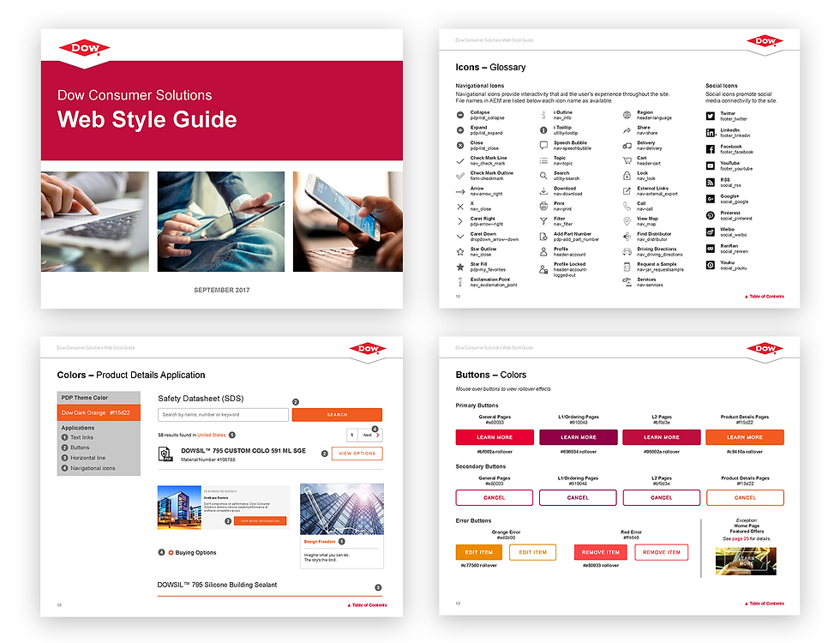Click the United States link in results

212,436
